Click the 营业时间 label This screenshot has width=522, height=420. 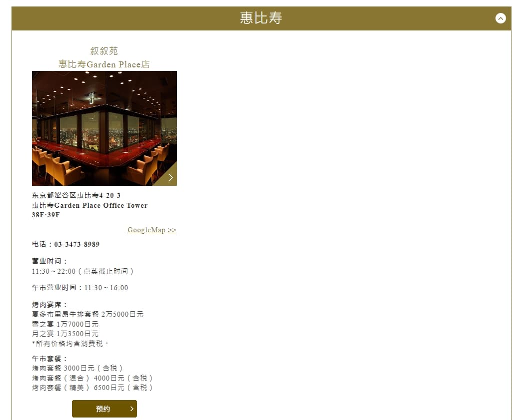pyautogui.click(x=49, y=261)
